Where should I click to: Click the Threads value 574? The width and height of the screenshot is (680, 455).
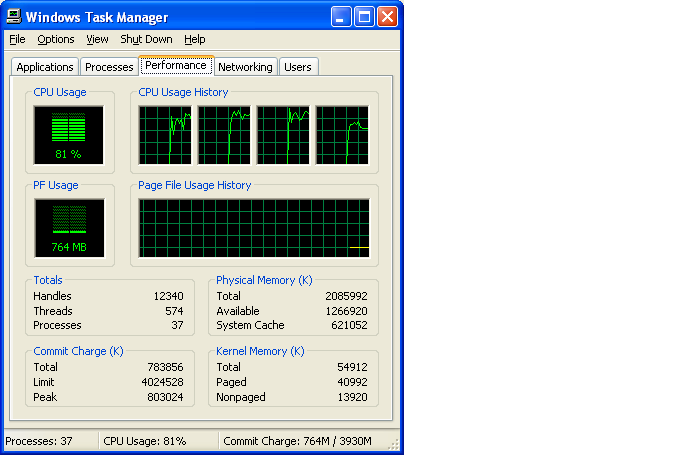click(x=174, y=311)
